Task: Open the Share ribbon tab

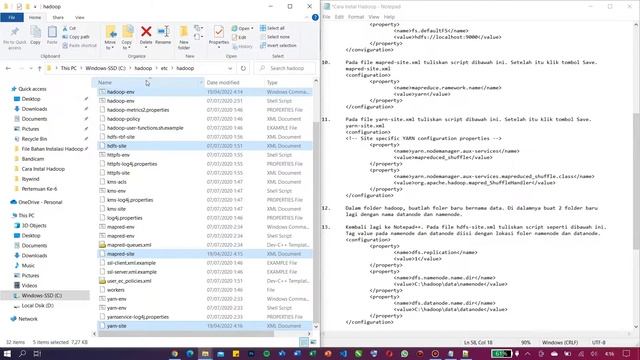Action: [58, 18]
